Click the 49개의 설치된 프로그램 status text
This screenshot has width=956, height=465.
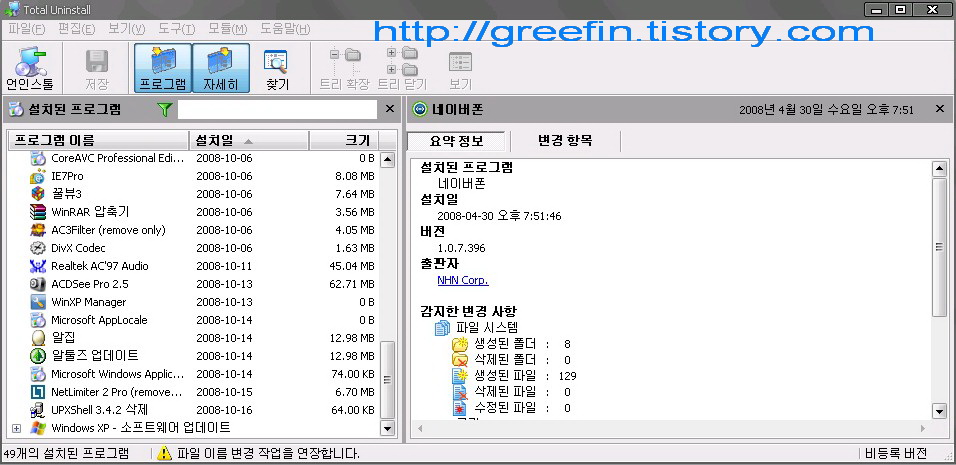66,453
